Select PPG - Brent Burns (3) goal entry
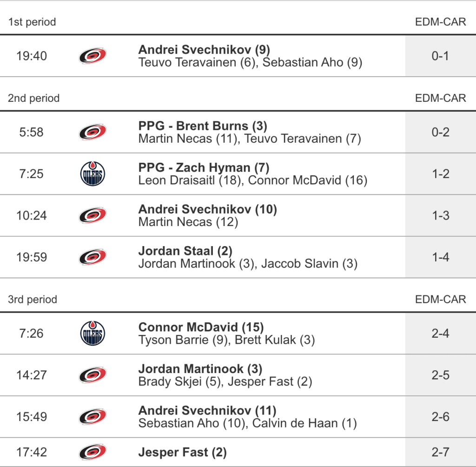Viewport: 476px width, 467px height. tap(203, 126)
